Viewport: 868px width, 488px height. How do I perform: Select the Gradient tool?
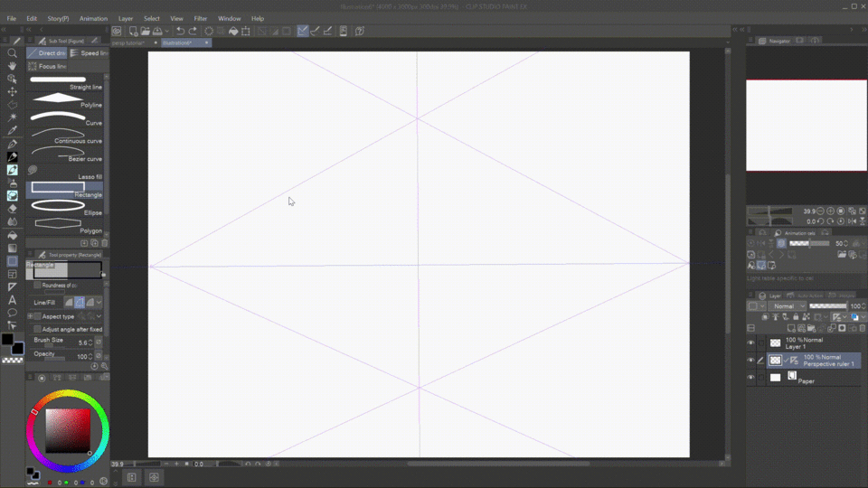[12, 248]
